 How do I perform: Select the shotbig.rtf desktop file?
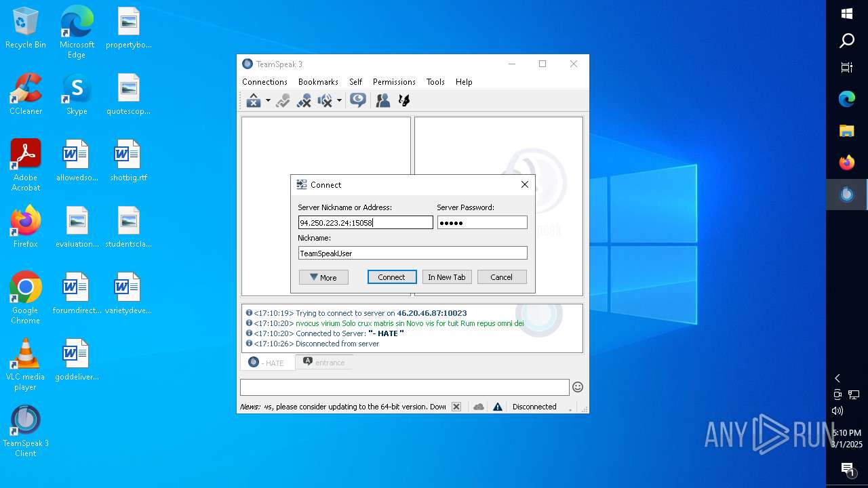128,161
